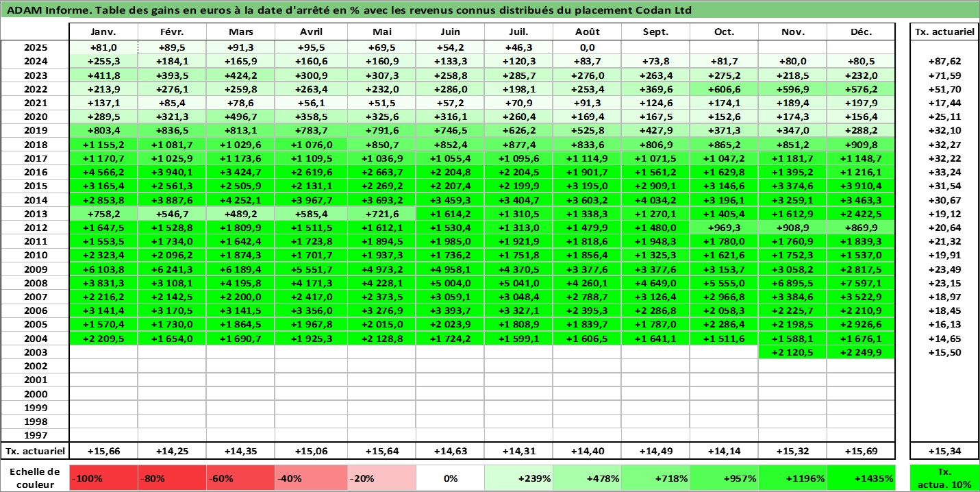
Task: Click the +5 004,0 cell in Juin 2008
Action: click(x=450, y=283)
